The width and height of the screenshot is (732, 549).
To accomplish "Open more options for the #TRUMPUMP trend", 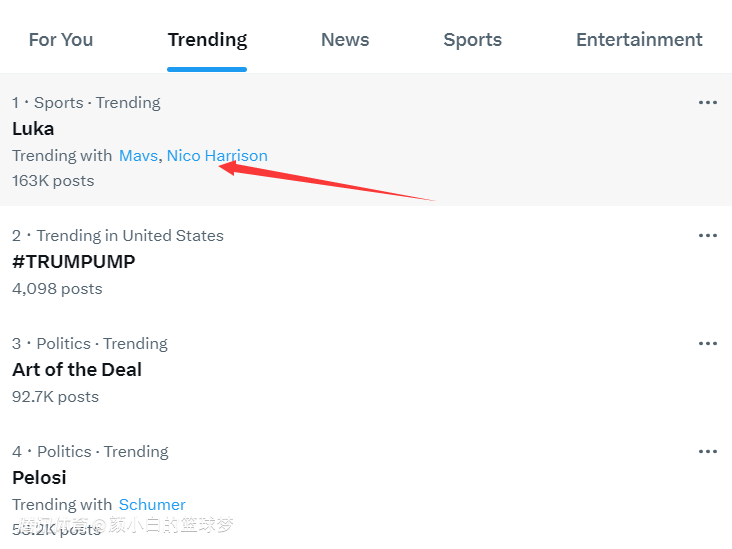I will tap(708, 236).
